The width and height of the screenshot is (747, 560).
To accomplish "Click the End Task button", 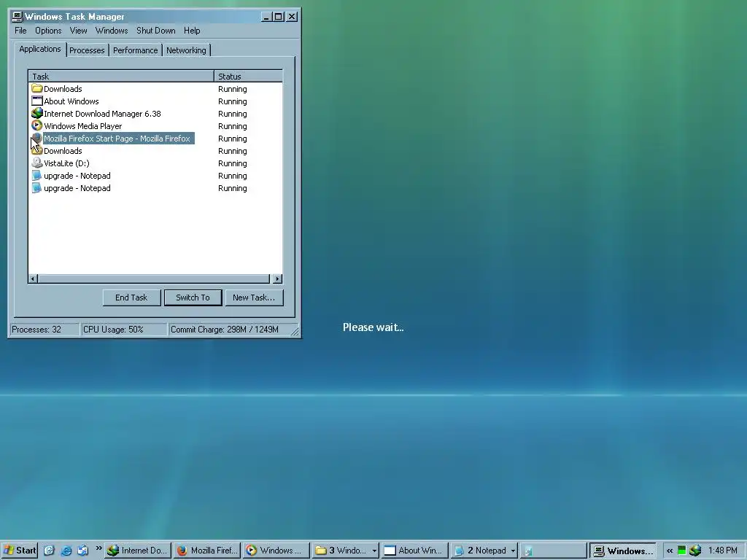I will 131,297.
